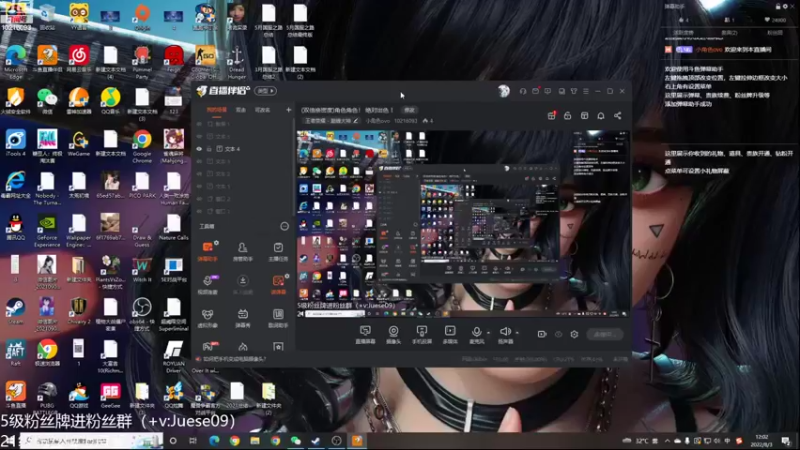Image resolution: width=800 pixels, height=450 pixels.
Task: Click the 修改 button next to stream title
Action: coord(409,110)
